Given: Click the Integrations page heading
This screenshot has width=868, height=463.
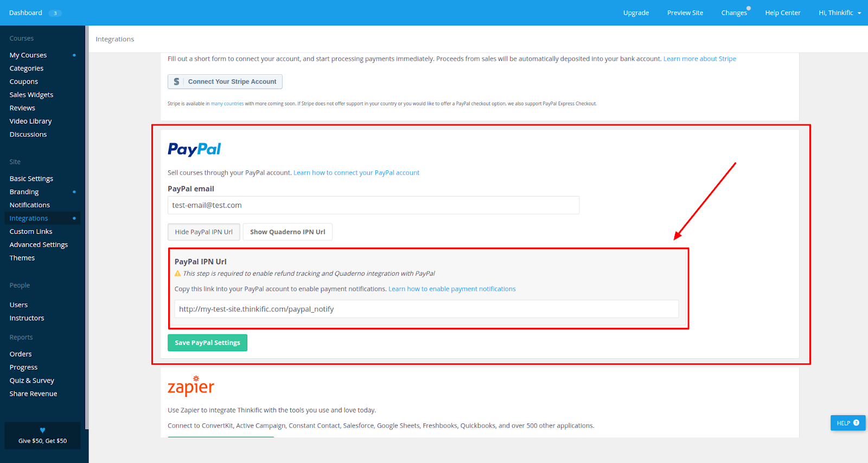Looking at the screenshot, I should tap(114, 39).
